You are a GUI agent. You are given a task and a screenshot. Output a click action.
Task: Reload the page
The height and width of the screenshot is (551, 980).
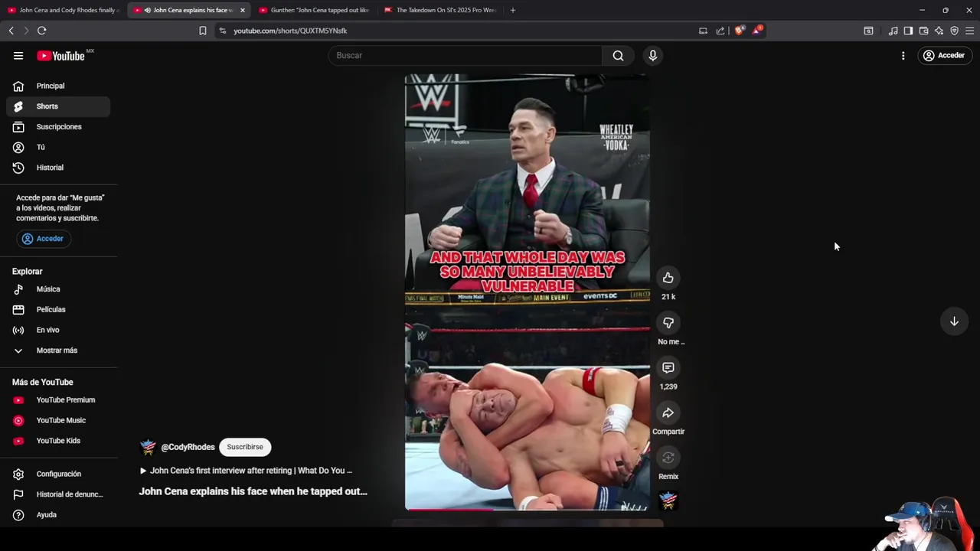42,31
